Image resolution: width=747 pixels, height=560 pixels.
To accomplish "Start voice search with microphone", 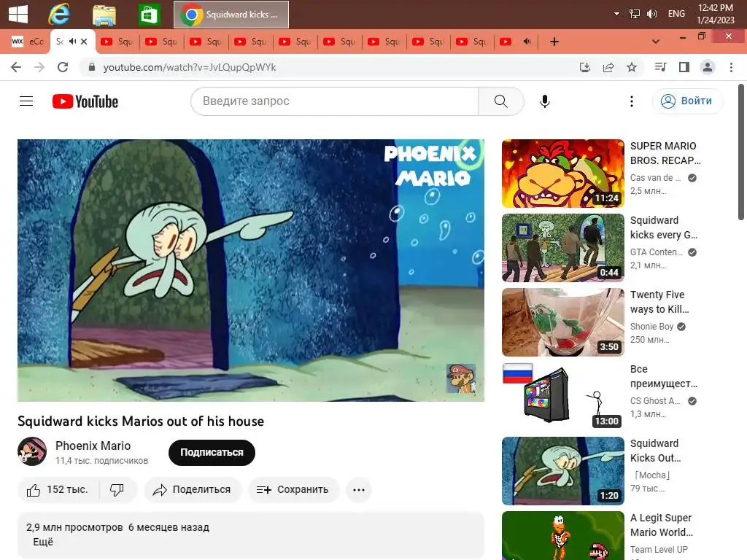I will 544,101.
